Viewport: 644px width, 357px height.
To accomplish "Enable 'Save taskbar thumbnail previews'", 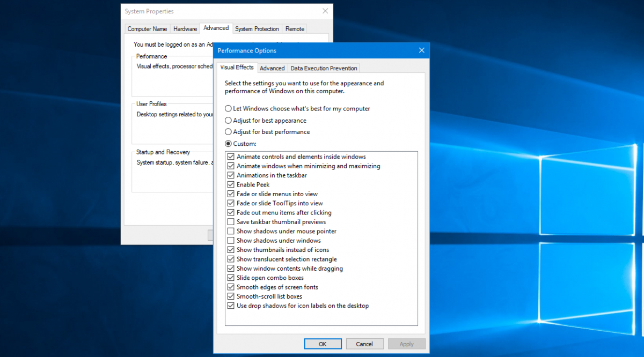I will point(231,222).
